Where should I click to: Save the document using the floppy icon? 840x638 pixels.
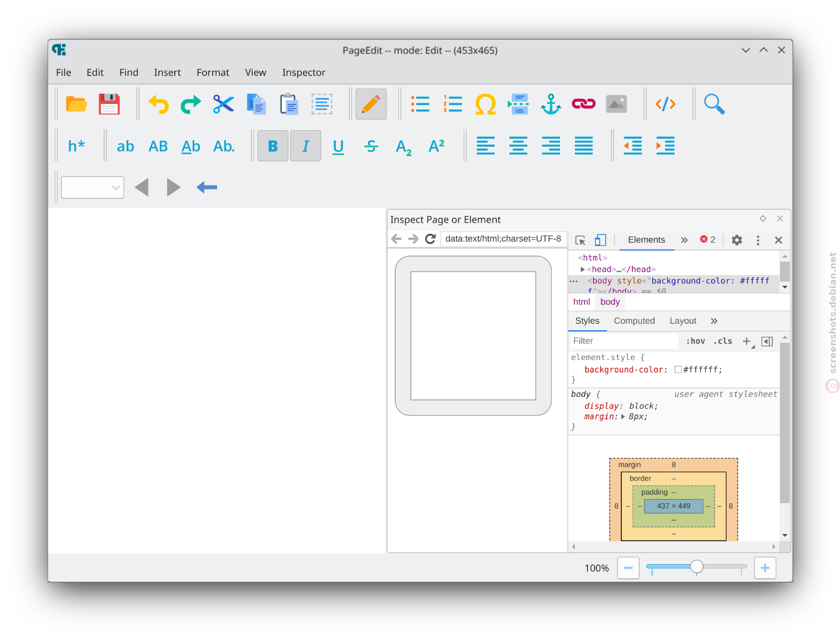click(109, 105)
